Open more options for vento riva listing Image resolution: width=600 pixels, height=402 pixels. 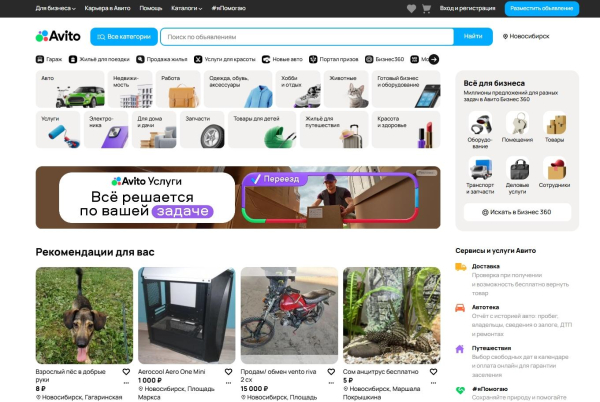tap(331, 383)
